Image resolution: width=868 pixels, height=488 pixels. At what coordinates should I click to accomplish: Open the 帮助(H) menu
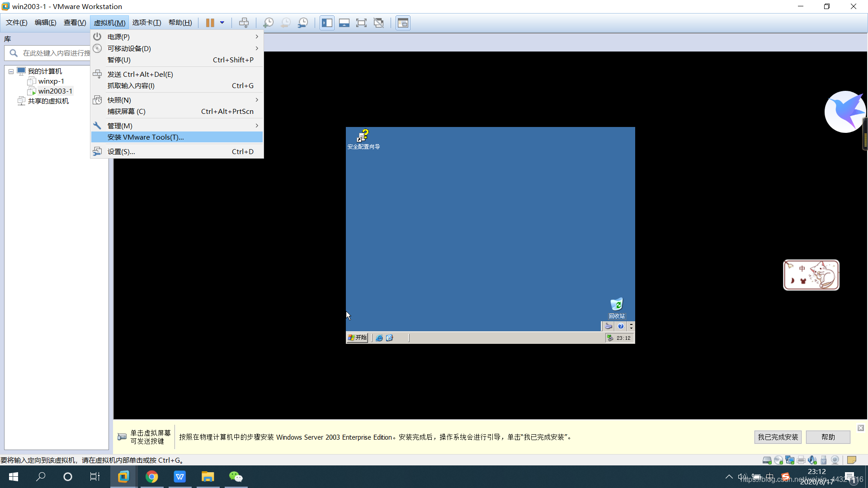click(x=180, y=23)
